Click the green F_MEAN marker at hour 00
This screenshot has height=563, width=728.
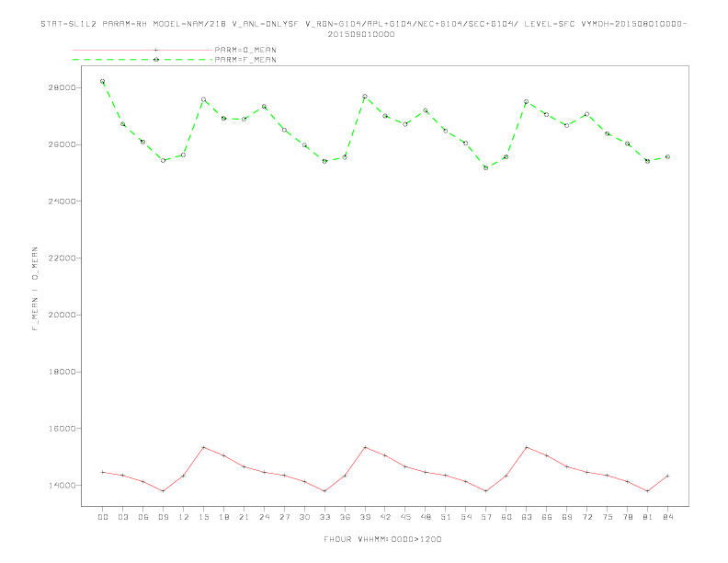103,81
